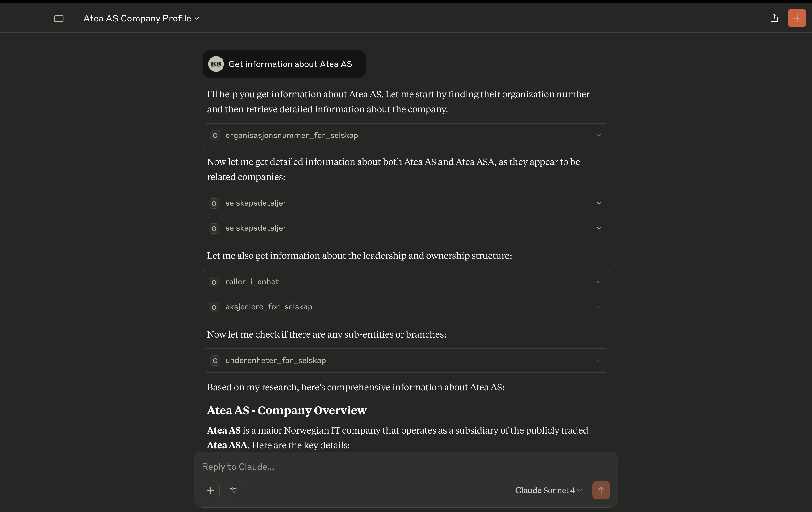The image size is (812, 512).
Task: Click the attachment plus icon in composer
Action: click(211, 490)
